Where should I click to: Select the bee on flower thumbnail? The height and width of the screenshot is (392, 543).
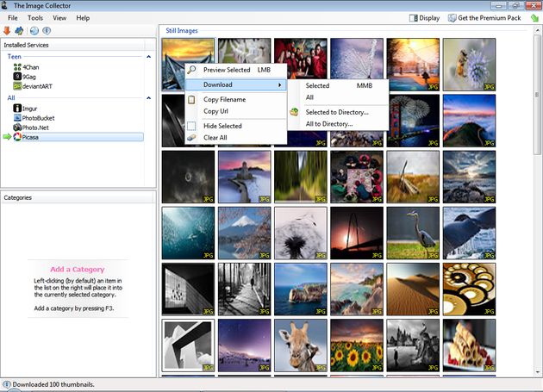(469, 65)
